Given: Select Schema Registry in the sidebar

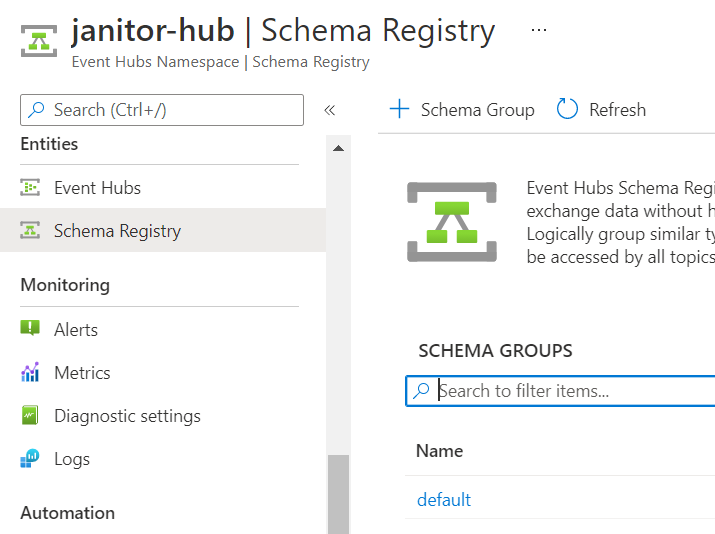Looking at the screenshot, I should (163, 230).
